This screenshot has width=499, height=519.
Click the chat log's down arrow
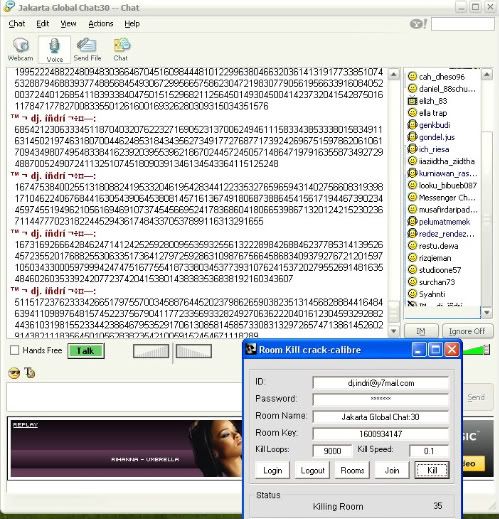click(x=394, y=331)
